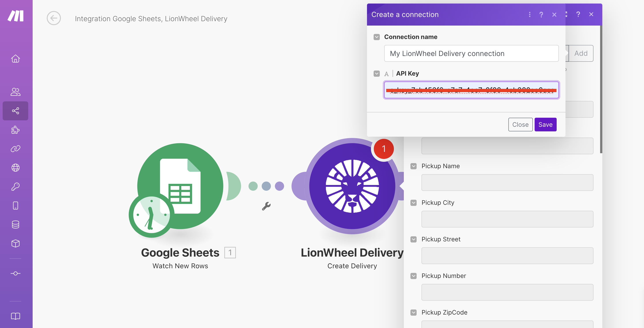This screenshot has height=328, width=644.
Task: Open the three-dot menu in Create a connection
Action: tap(530, 15)
